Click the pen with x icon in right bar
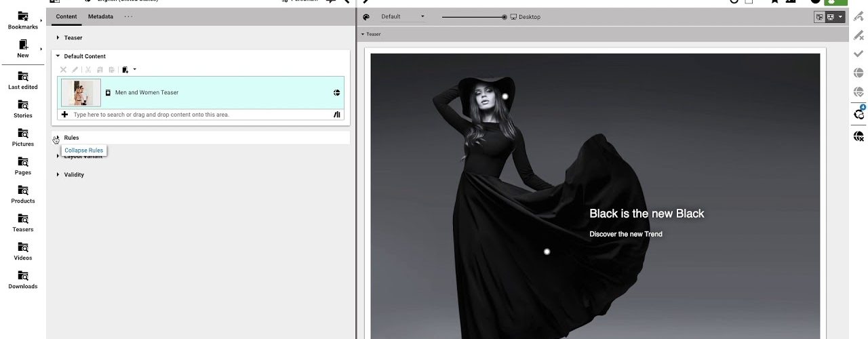The height and width of the screenshot is (339, 868). click(x=858, y=35)
